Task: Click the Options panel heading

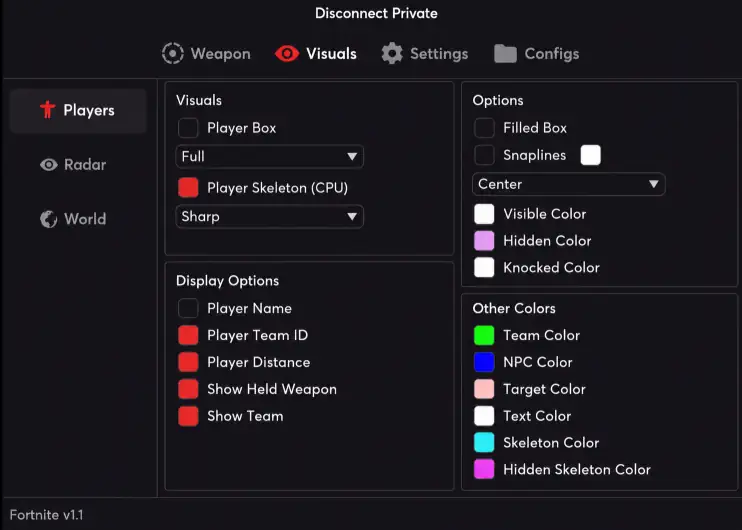Action: click(498, 100)
